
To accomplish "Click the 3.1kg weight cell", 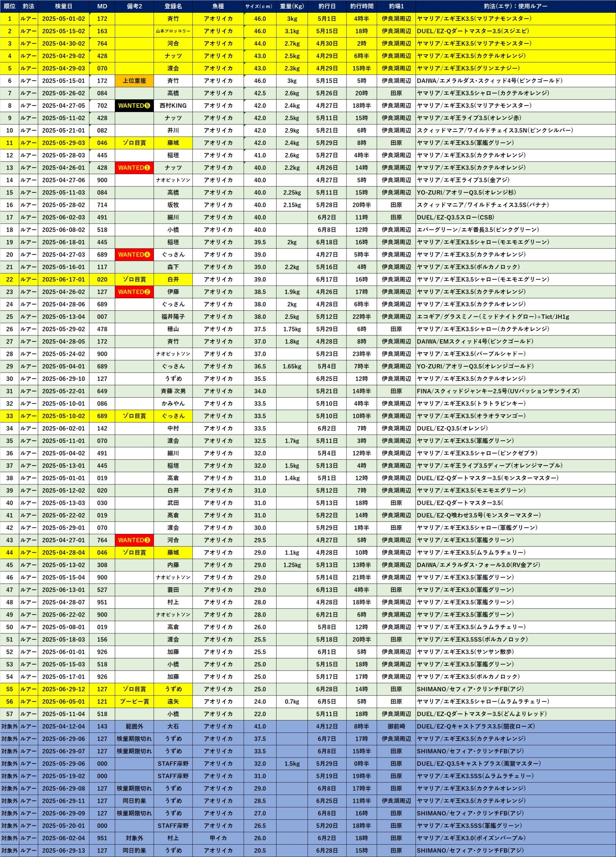I will [292, 31].
